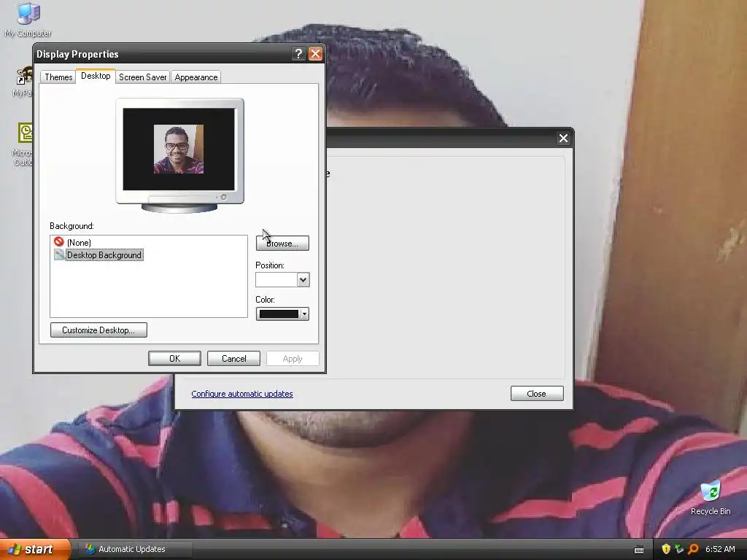747x560 pixels.
Task: Select the Microsoft Outlook desktop shortcut
Action: click(x=23, y=144)
